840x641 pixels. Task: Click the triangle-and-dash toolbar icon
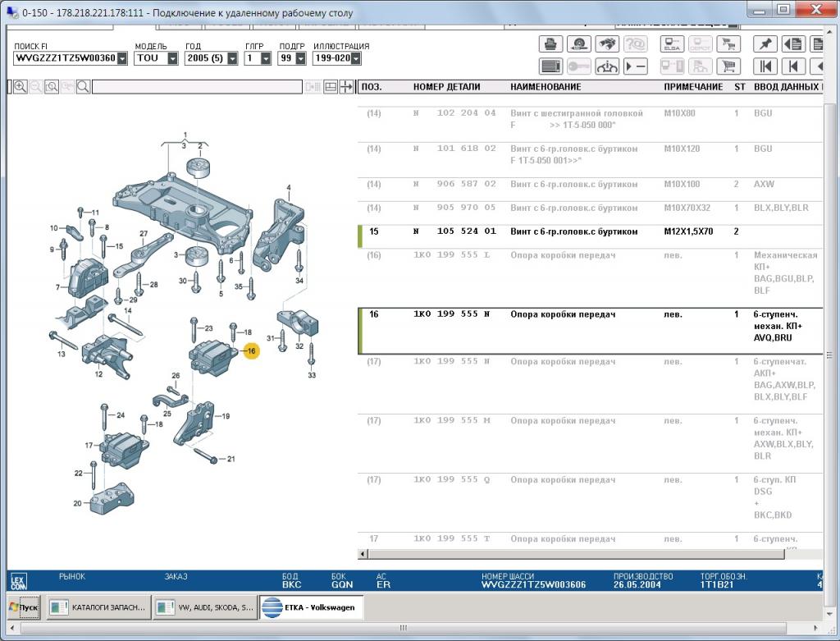pos(636,66)
